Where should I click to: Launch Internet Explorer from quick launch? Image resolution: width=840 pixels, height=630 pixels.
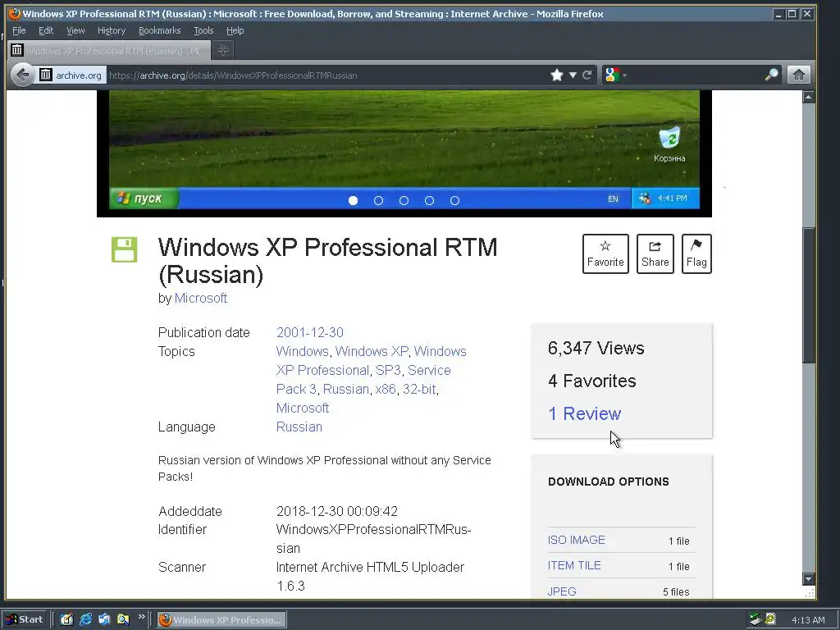coord(85,620)
